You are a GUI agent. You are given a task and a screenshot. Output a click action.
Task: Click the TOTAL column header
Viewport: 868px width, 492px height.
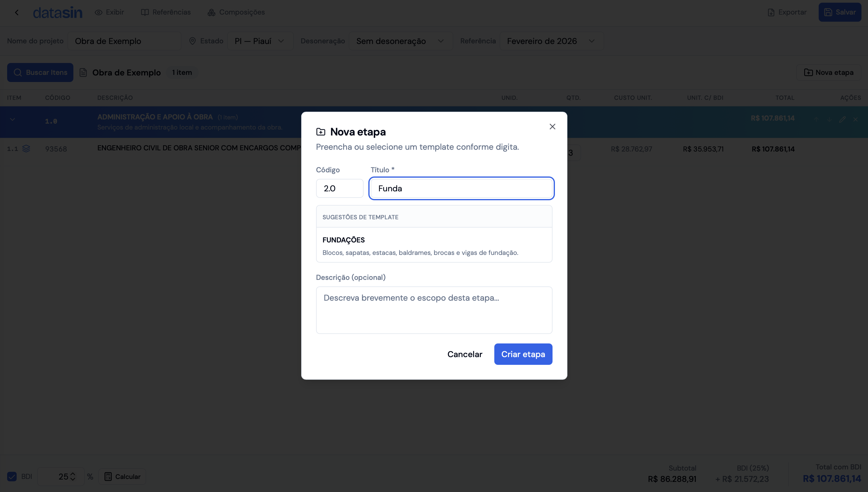tap(785, 98)
